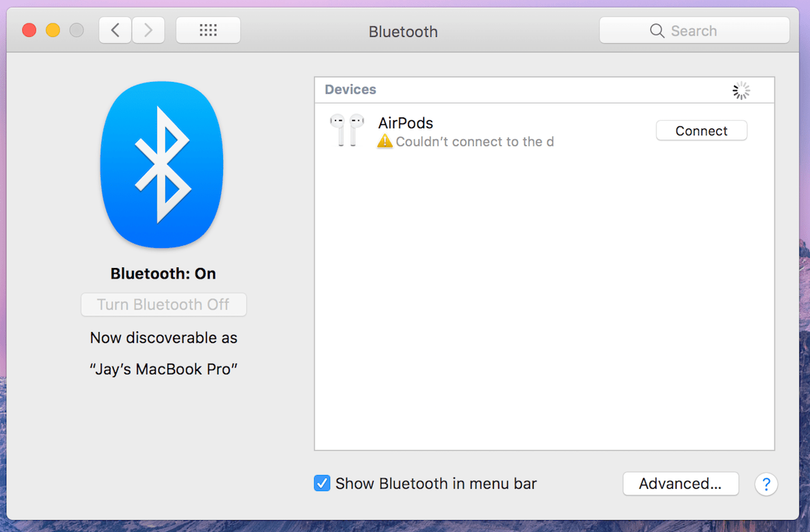Open Advanced Bluetooth options
This screenshot has width=810, height=532.
pyautogui.click(x=680, y=483)
